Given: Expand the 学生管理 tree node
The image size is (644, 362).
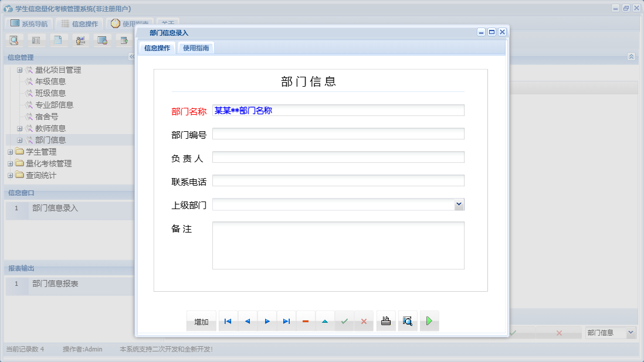Looking at the screenshot, I should click(x=10, y=151).
